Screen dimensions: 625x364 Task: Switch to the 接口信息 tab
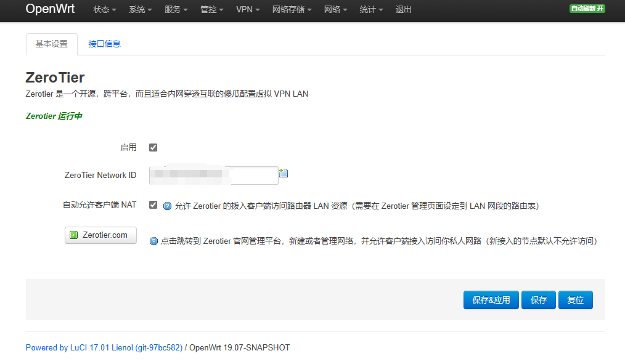coord(104,44)
